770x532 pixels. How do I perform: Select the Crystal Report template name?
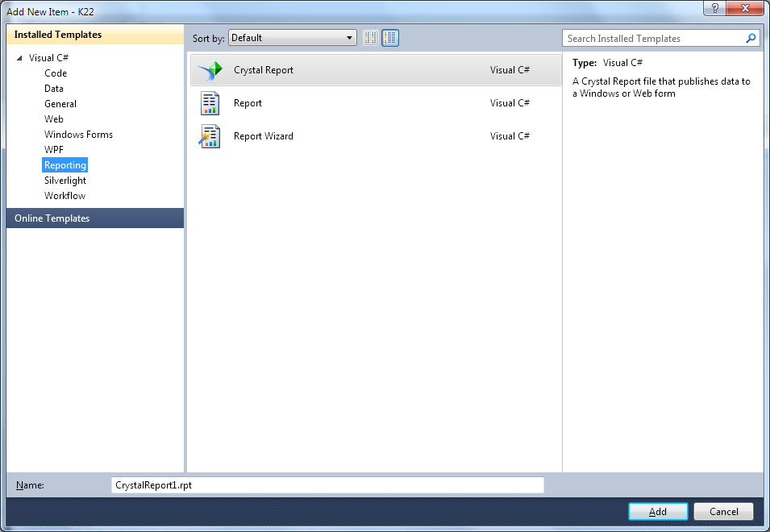263,70
